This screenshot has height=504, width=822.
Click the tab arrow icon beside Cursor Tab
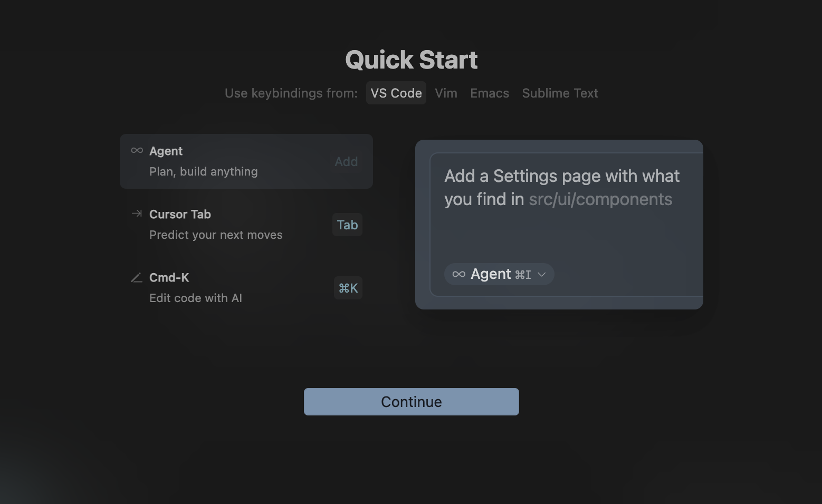pos(137,214)
